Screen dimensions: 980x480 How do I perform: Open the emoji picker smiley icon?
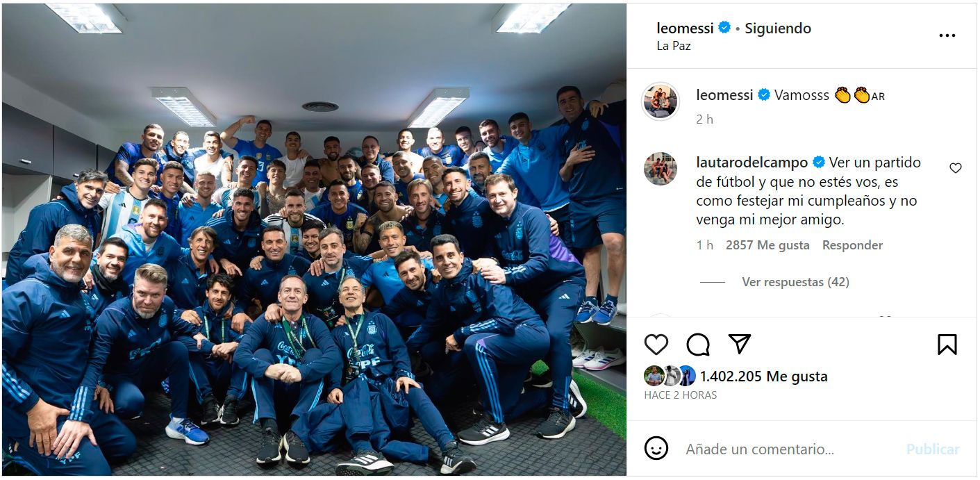click(656, 449)
